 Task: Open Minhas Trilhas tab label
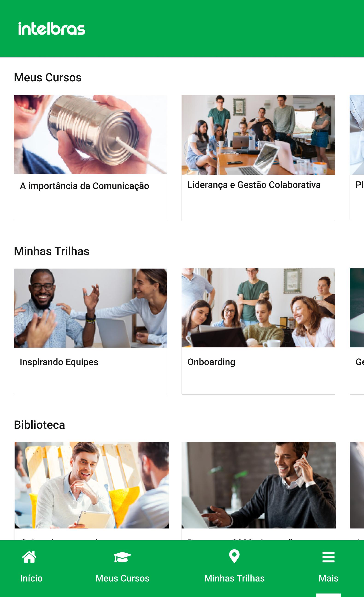[x=235, y=578]
